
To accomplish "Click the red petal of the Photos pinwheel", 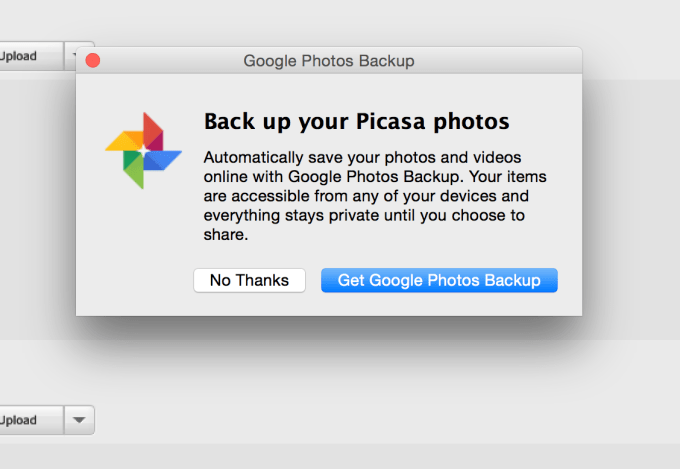I will pyautogui.click(x=152, y=130).
